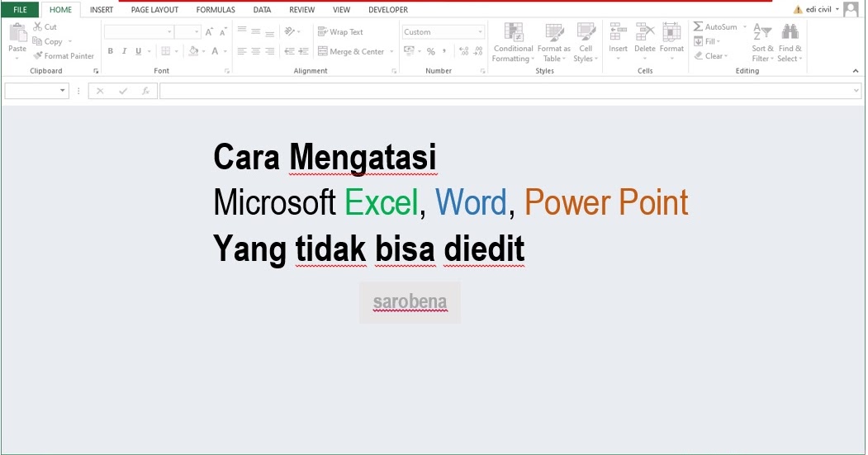Click the Insert cells button
This screenshot has height=455, width=868.
pos(618,41)
